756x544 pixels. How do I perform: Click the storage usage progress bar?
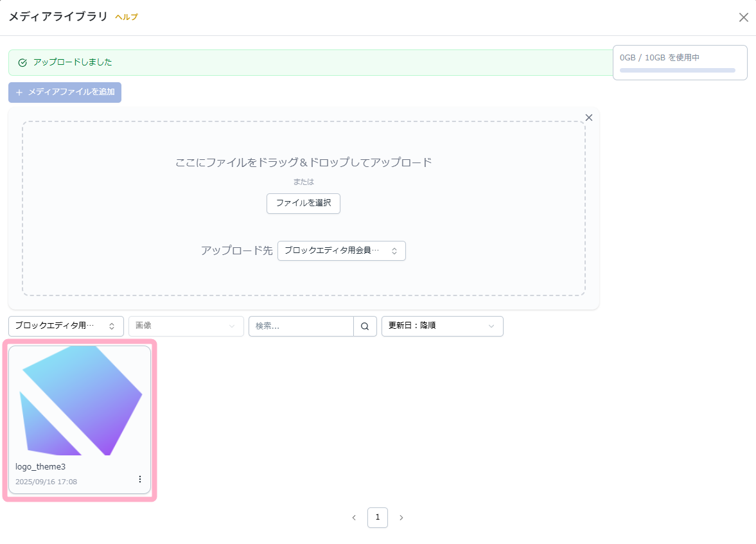[677, 71]
